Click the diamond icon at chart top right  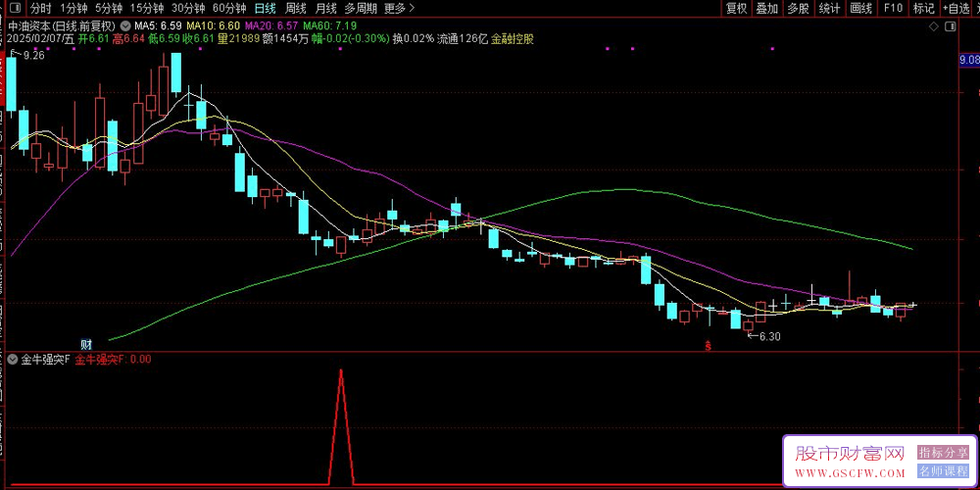coord(934,26)
